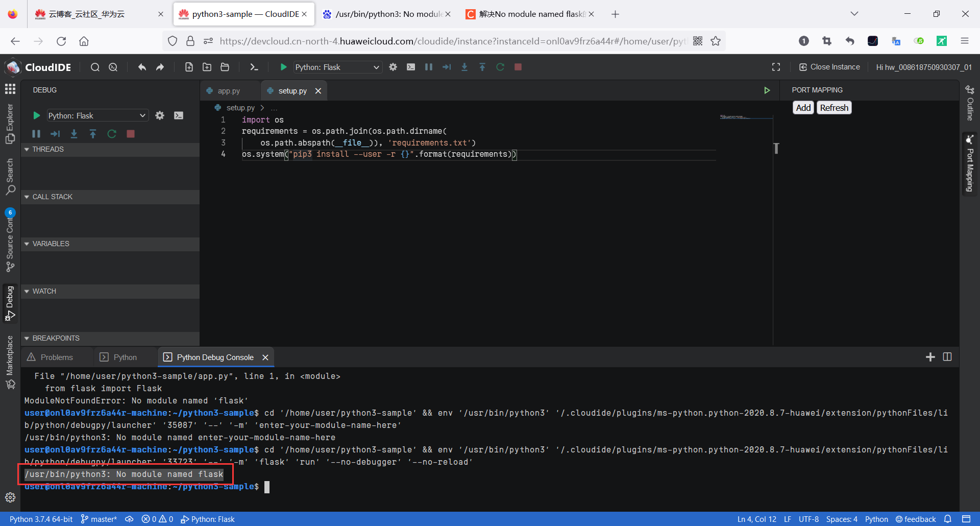Toggle the Debug side panel
Screen dimensions: 980x526
coord(10,304)
